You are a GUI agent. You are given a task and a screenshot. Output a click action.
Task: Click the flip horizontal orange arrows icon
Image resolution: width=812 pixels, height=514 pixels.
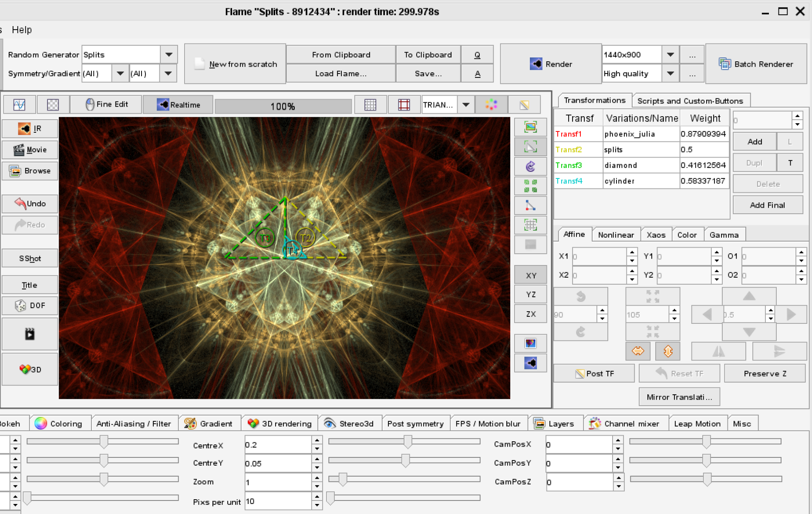click(638, 351)
